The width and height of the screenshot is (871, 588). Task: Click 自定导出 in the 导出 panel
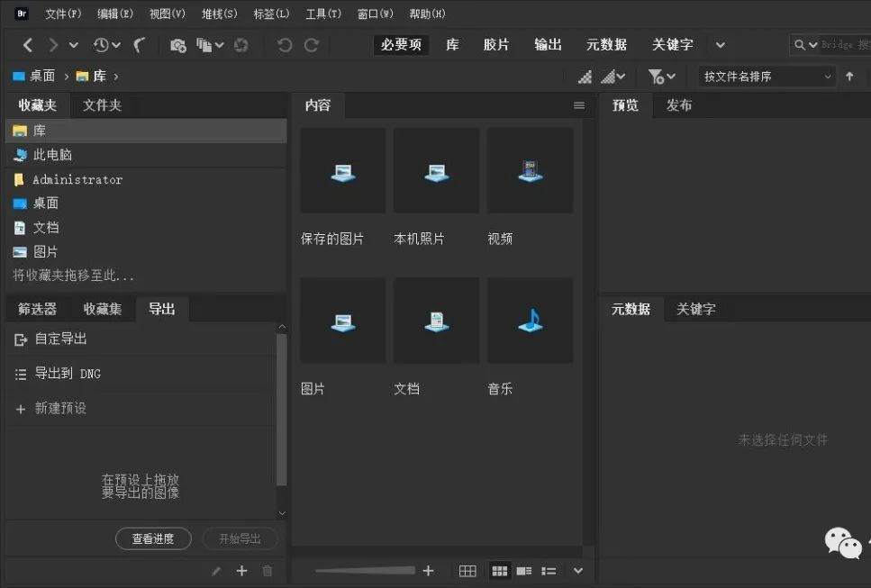click(x=59, y=339)
